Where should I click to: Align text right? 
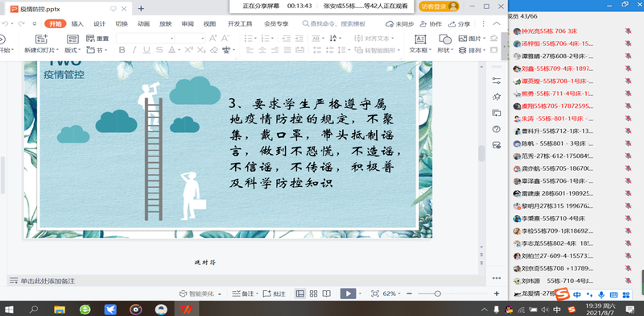point(275,50)
